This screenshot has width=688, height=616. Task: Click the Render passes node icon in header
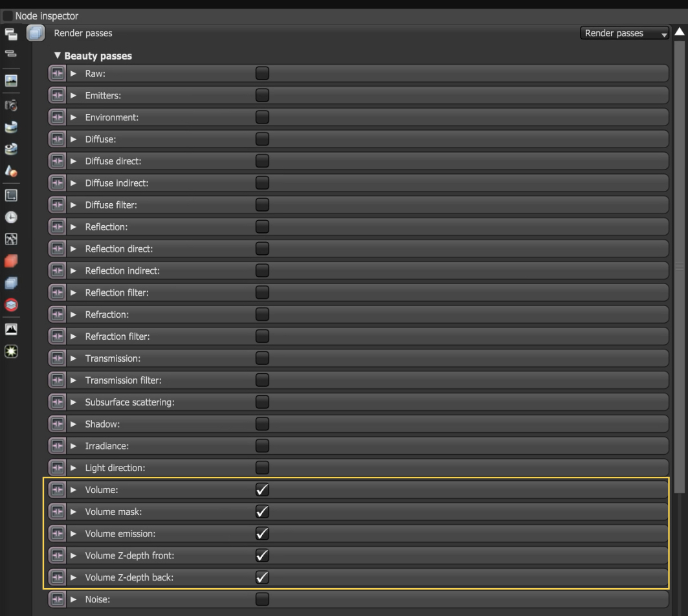pyautogui.click(x=36, y=33)
